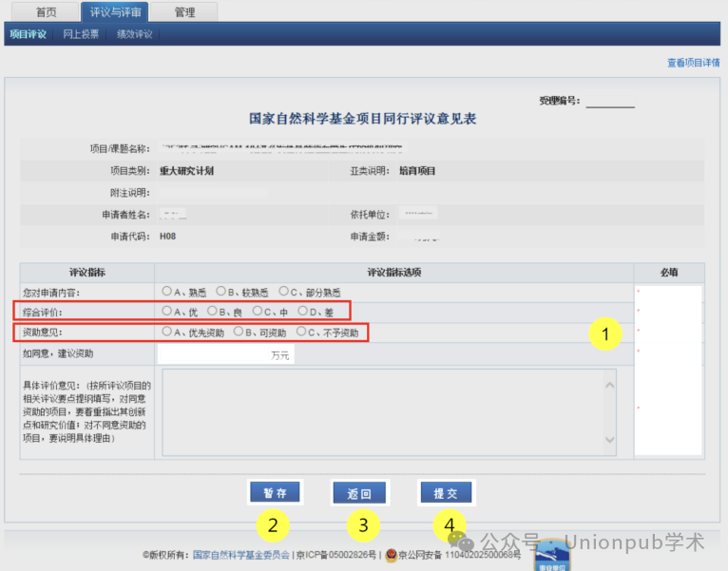Focus the 建议资助 万元 amount field
Image resolution: width=728 pixels, height=571 pixels.
point(225,354)
